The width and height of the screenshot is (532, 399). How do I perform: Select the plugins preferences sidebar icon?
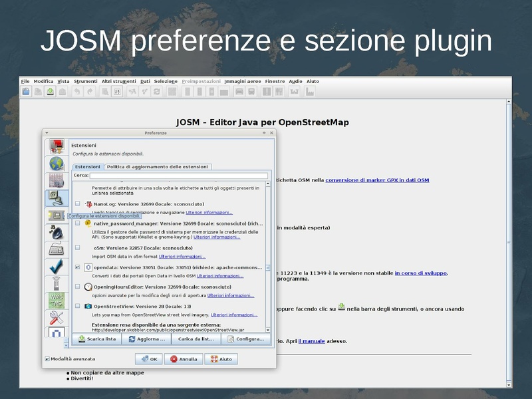(x=57, y=198)
